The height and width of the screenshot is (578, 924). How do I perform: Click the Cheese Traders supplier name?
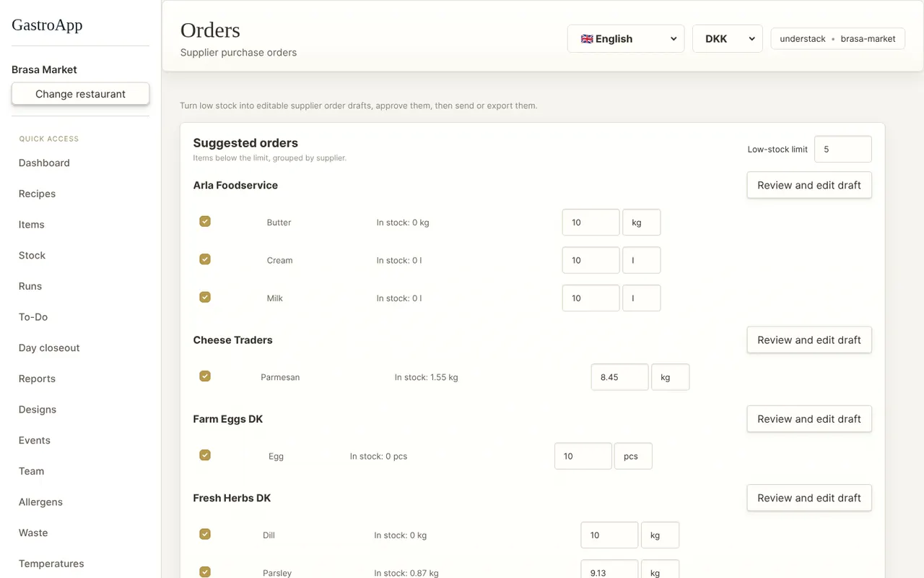(x=232, y=340)
